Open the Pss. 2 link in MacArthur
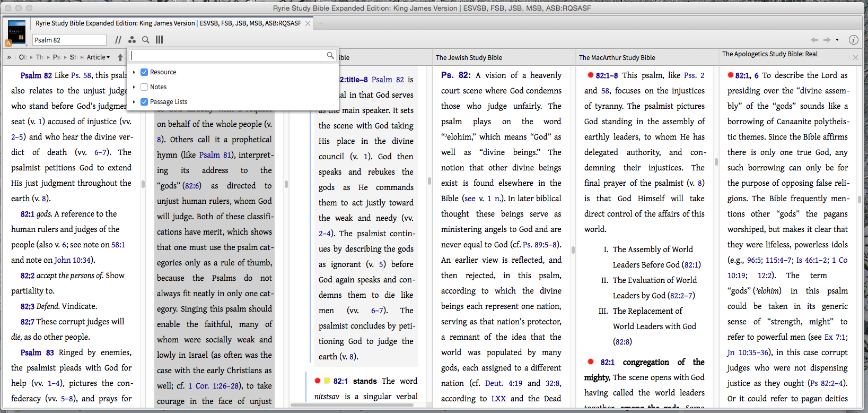Screen dimensions: 868x413 click(694, 75)
